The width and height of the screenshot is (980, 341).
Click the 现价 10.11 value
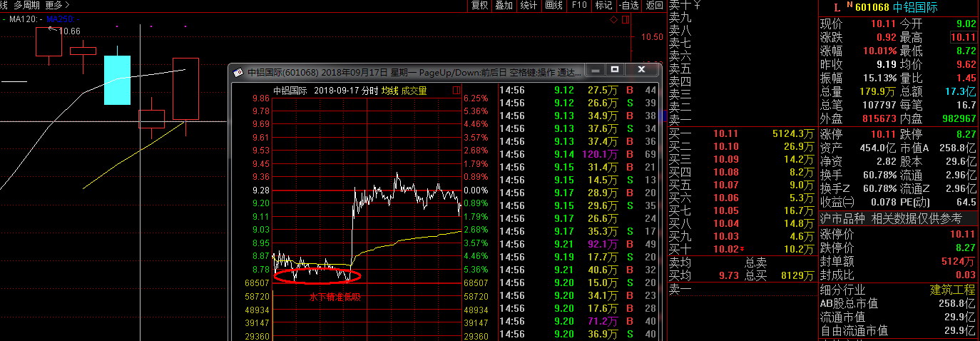883,24
